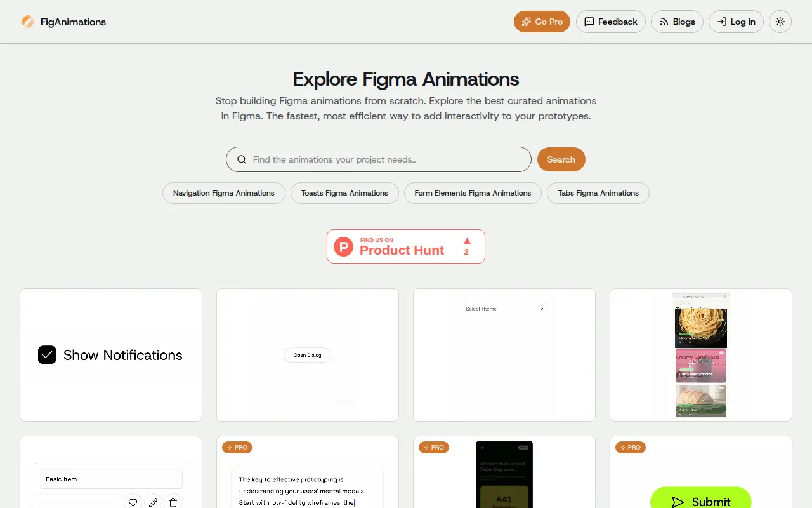This screenshot has height=508, width=812.
Task: Click the orange Search button
Action: pos(561,159)
